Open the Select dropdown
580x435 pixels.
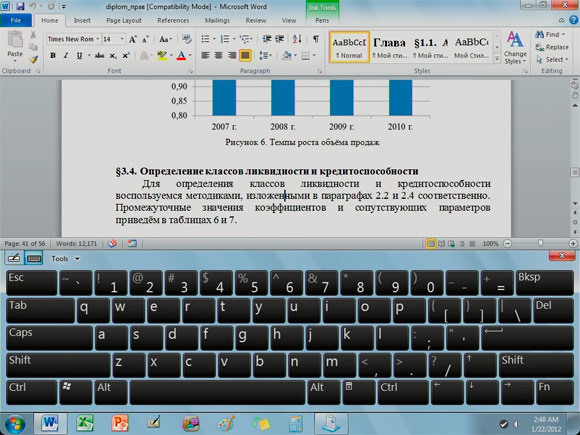(x=551, y=60)
